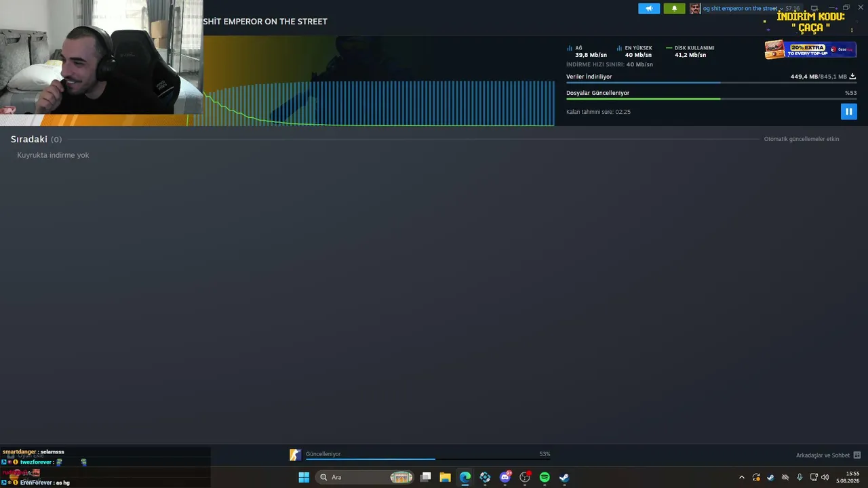Screen dimensions: 868x488
Task: Pause the download with the blue pause button
Action: tap(848, 111)
